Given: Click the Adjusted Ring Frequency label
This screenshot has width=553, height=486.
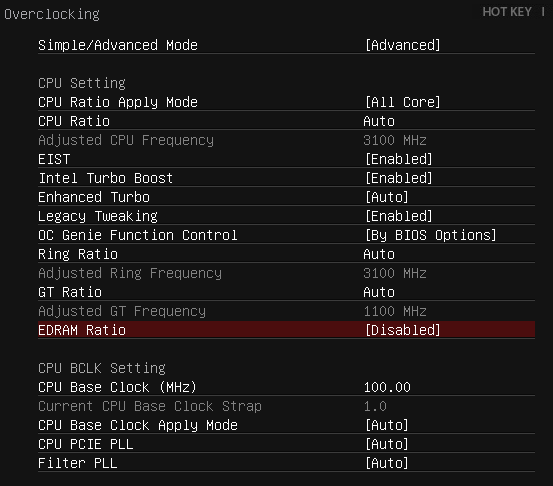Looking at the screenshot, I should 130,274.
